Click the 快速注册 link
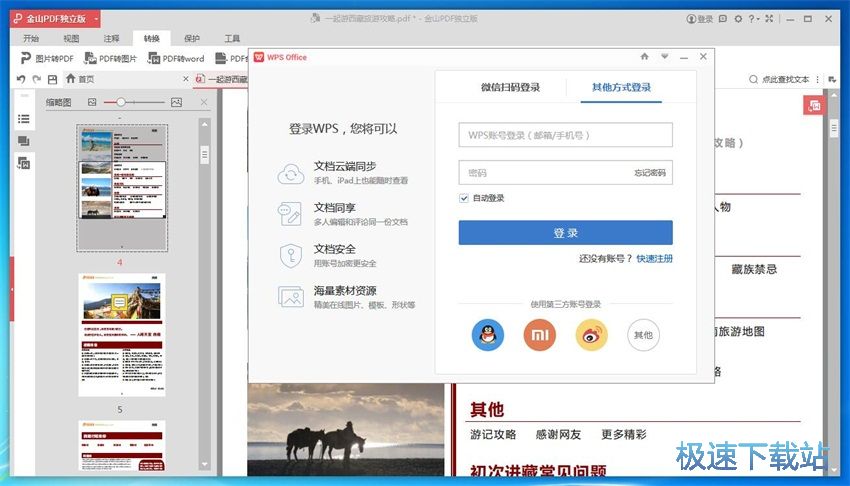The width and height of the screenshot is (850, 486). point(654,258)
